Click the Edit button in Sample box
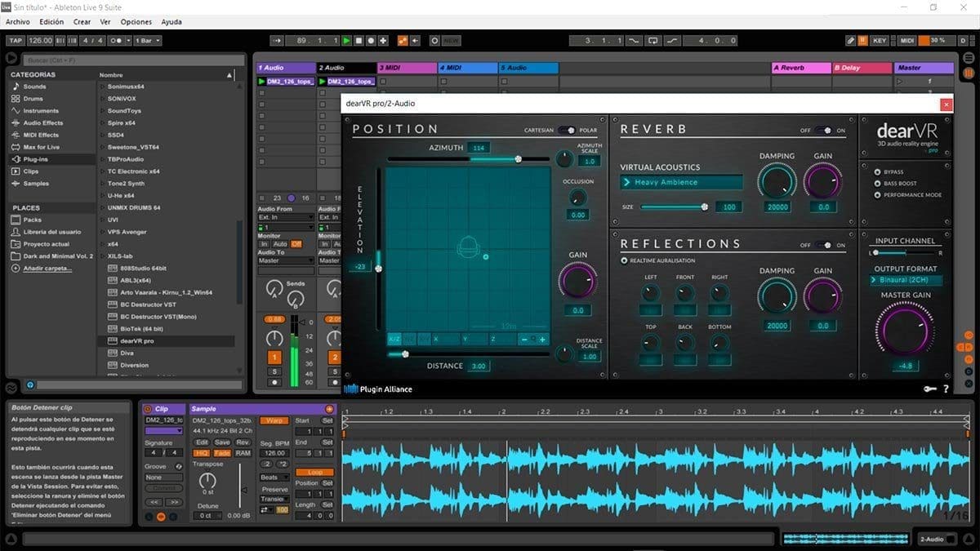 (202, 442)
